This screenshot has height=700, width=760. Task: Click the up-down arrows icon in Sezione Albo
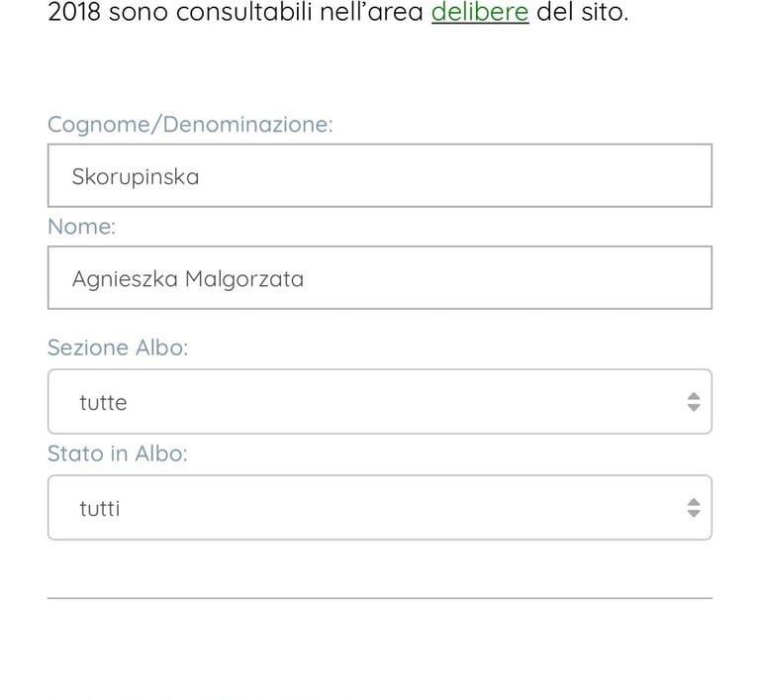693,402
